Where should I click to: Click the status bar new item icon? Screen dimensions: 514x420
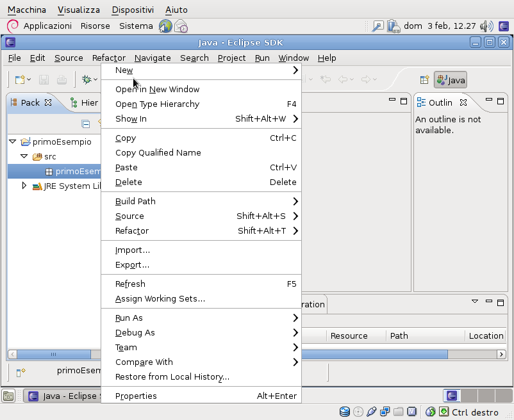coord(21,372)
